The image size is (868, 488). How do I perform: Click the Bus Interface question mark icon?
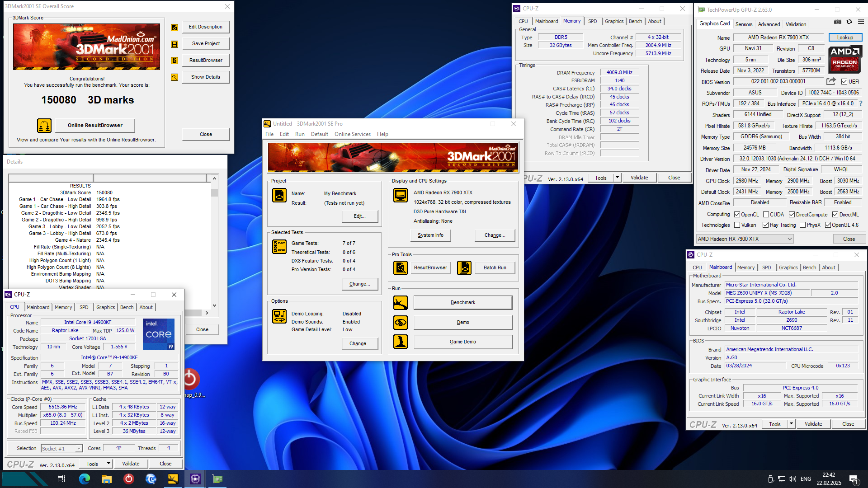coord(861,103)
